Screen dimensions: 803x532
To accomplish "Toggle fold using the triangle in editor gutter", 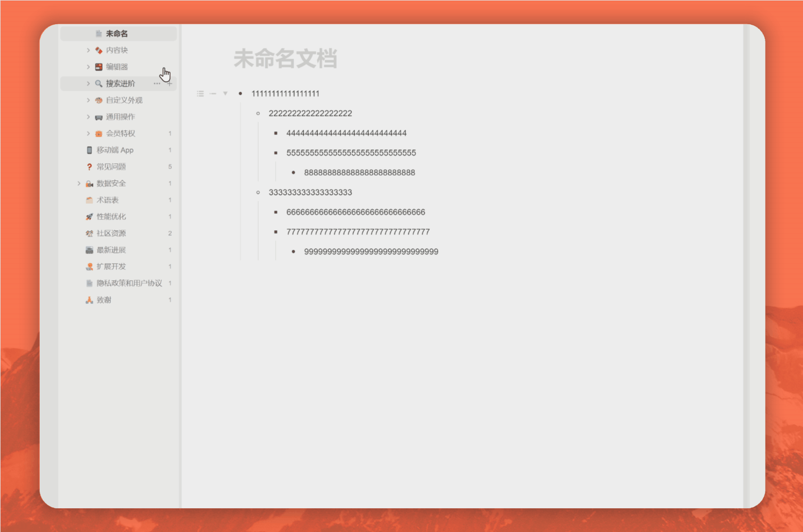I will pyautogui.click(x=225, y=93).
